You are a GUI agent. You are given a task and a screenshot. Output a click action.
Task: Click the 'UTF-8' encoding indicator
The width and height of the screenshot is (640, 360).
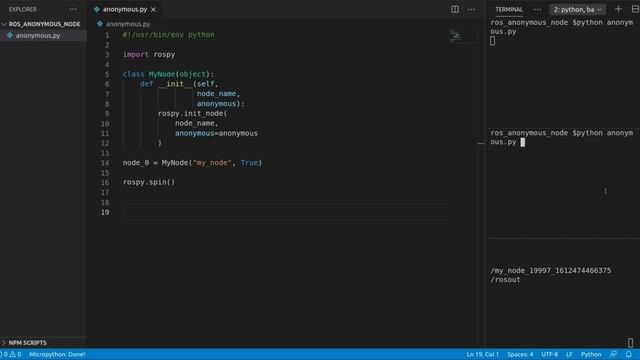point(549,354)
